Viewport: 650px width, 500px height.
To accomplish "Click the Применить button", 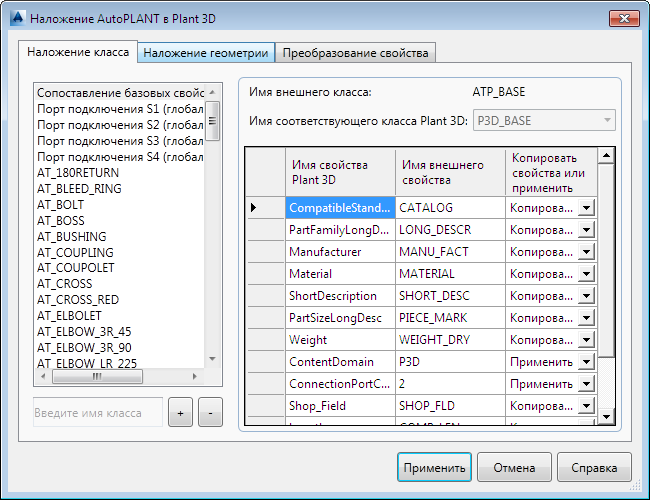I will pos(434,467).
